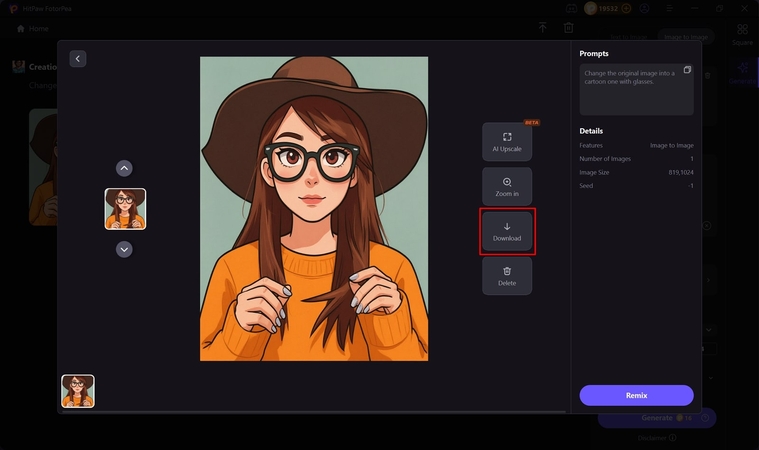Open the Square panel icon
Screen dimensions: 759x450
click(742, 35)
